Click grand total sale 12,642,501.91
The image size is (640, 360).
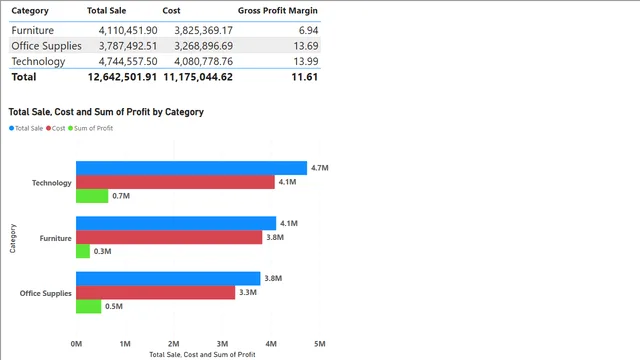pyautogui.click(x=122, y=77)
